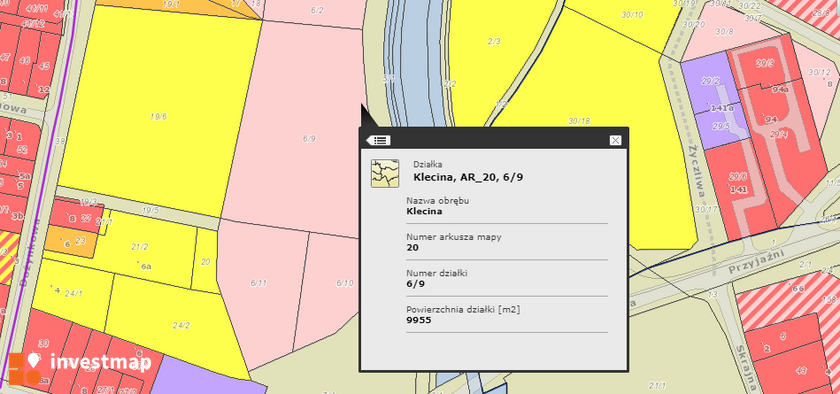This screenshot has height=394, width=840.
Task: Select yellow parcel 2/3
Action: point(494,41)
